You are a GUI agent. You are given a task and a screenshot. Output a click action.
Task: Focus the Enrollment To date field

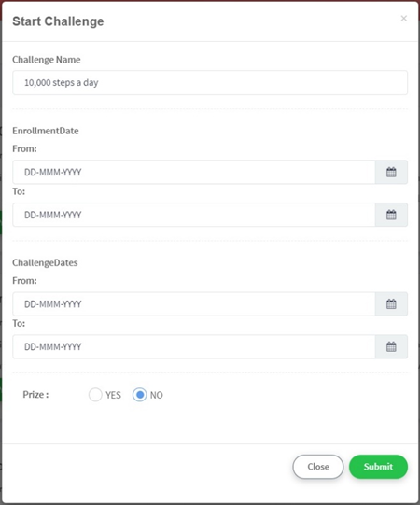point(194,215)
